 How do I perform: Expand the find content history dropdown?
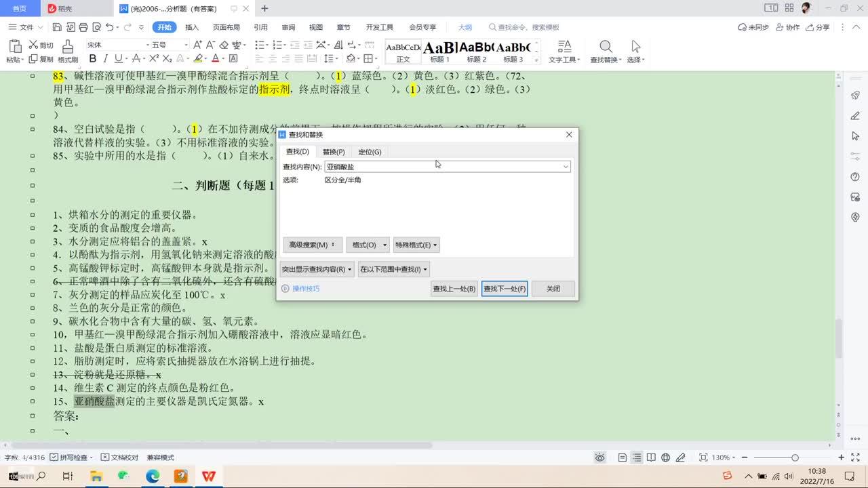(x=566, y=167)
